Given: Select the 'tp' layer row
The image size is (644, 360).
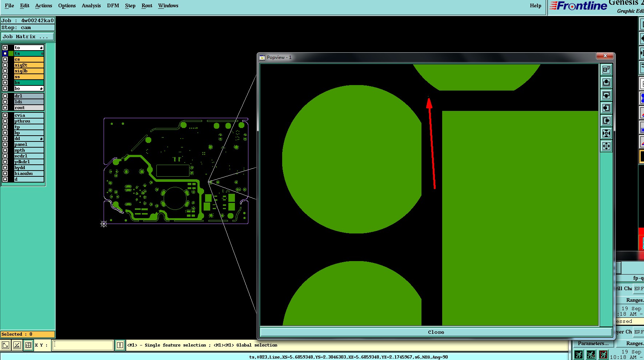Looking at the screenshot, I should [x=29, y=127].
